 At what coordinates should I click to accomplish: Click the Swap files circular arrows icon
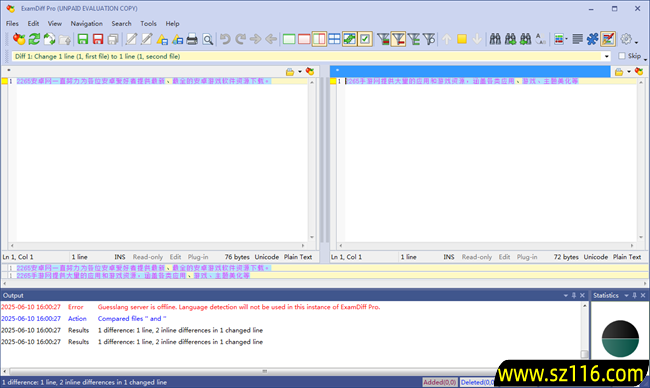click(49, 39)
